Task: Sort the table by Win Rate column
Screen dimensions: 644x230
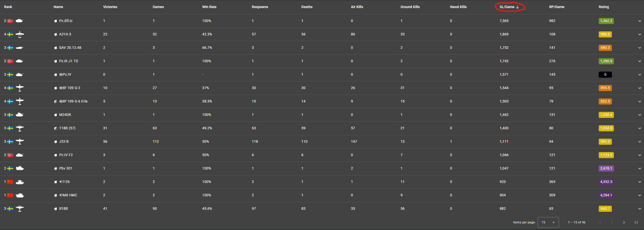Action: (209, 7)
